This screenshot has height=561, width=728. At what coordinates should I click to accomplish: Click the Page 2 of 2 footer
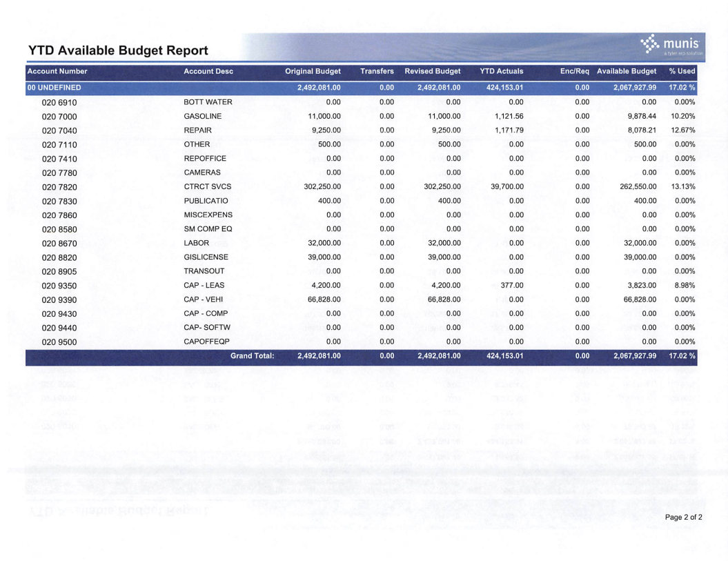pos(683,517)
